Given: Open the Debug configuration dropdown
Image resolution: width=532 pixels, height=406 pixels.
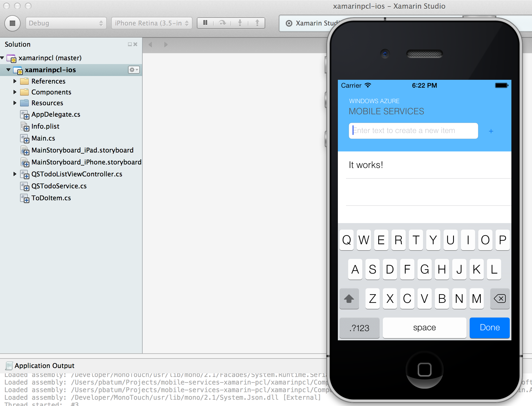Looking at the screenshot, I should pyautogui.click(x=66, y=23).
